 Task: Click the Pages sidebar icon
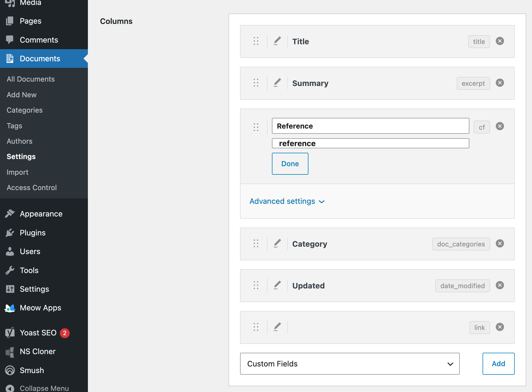pyautogui.click(x=10, y=21)
